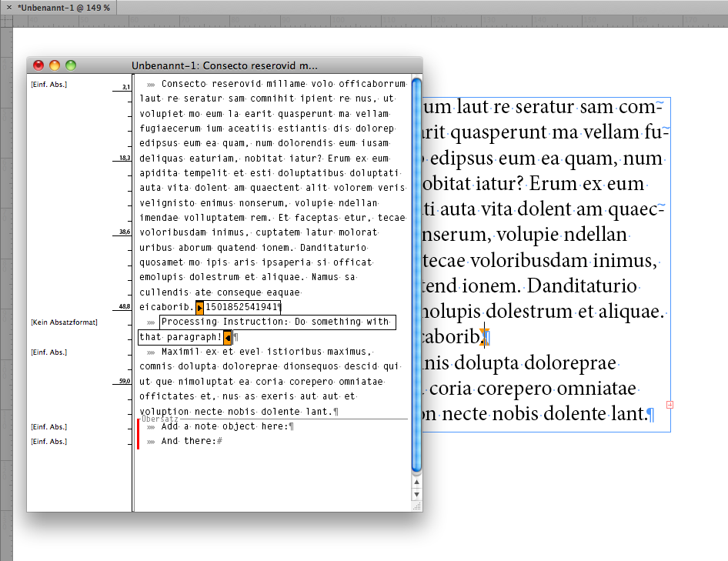
Task: Click the triangle before the "And there:" paragraph
Action: (x=151, y=441)
